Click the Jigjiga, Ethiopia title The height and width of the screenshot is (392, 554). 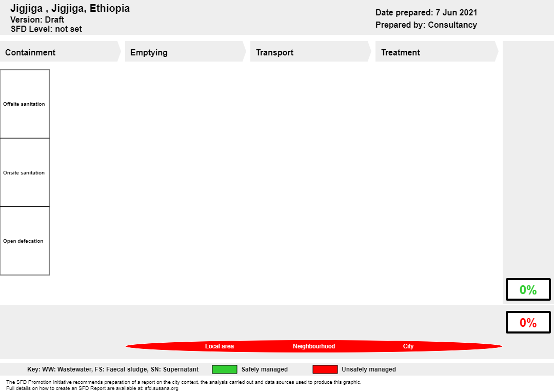[70, 8]
